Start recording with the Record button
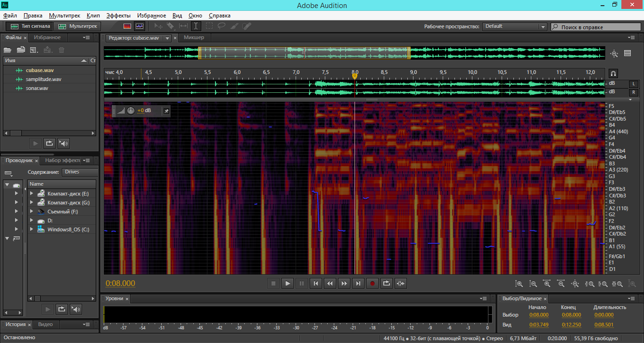The image size is (644, 343). point(372,283)
